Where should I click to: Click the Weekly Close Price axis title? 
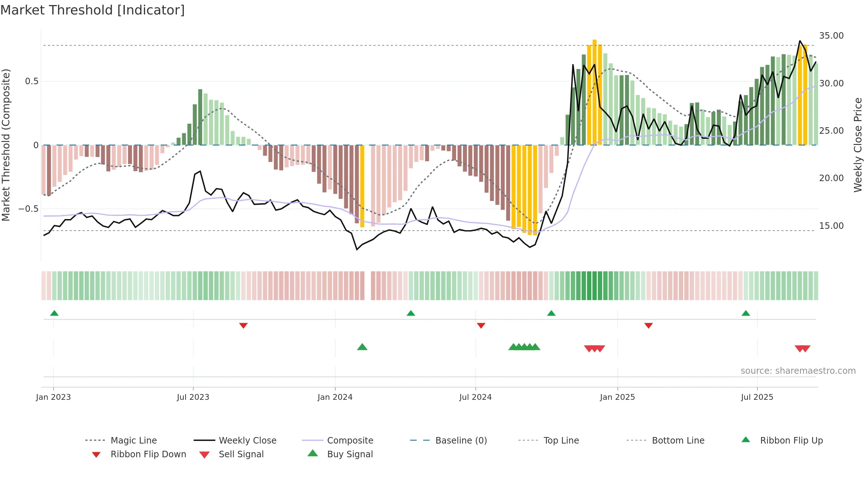[x=858, y=145]
